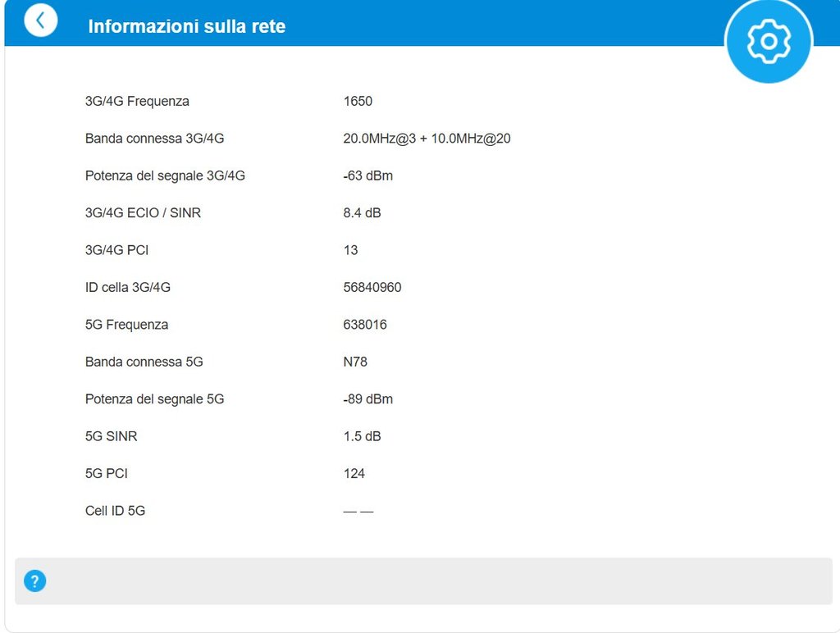Select the '3G/4G PCI' label
The height and width of the screenshot is (633, 840).
(116, 250)
